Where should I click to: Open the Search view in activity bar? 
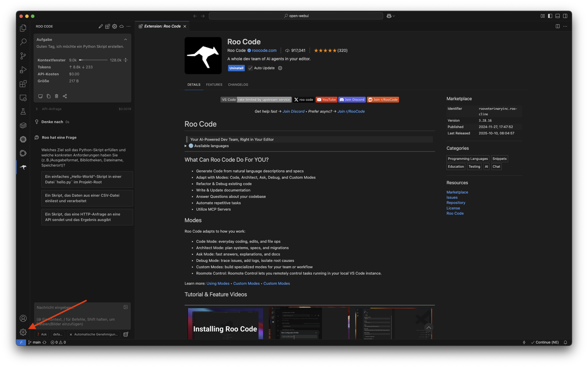coord(23,42)
